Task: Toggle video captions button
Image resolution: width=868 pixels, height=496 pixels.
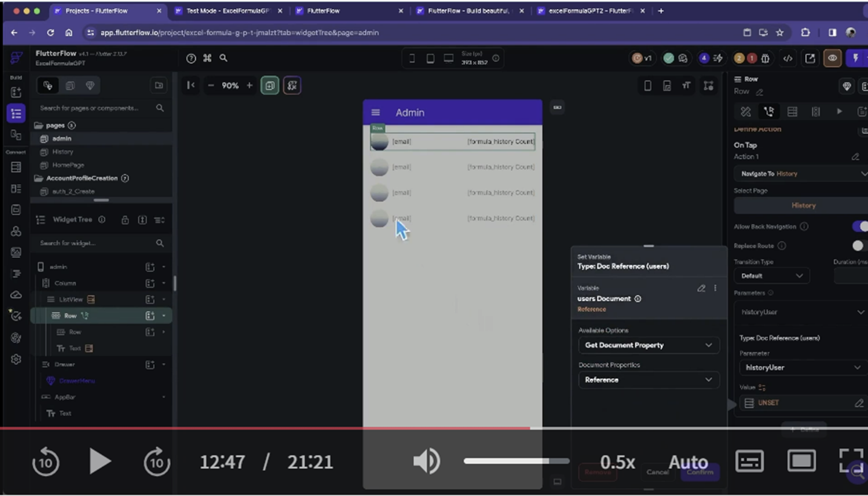Action: coord(749,461)
